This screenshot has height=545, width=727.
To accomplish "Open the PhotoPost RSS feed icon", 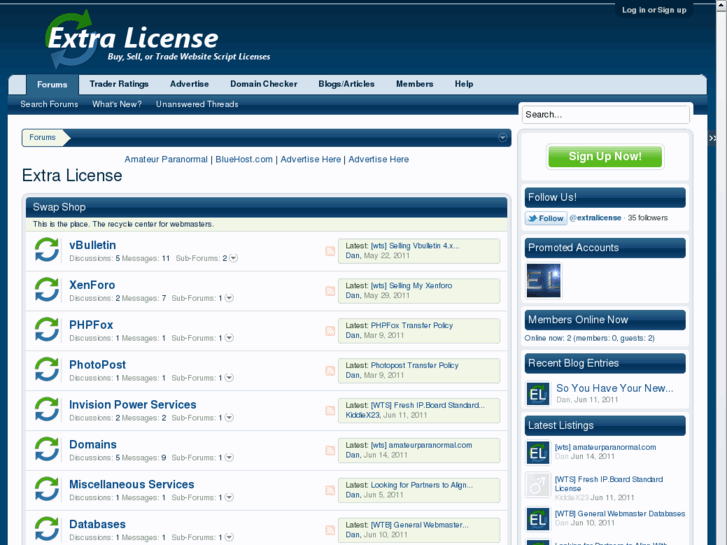I will (330, 371).
